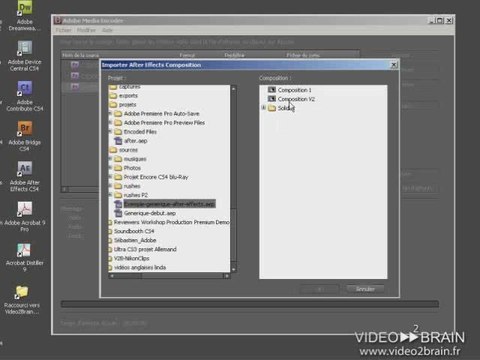Launch Adobe Contribute CS4 desktop icon
This screenshot has width=480, height=360.
click(25, 96)
